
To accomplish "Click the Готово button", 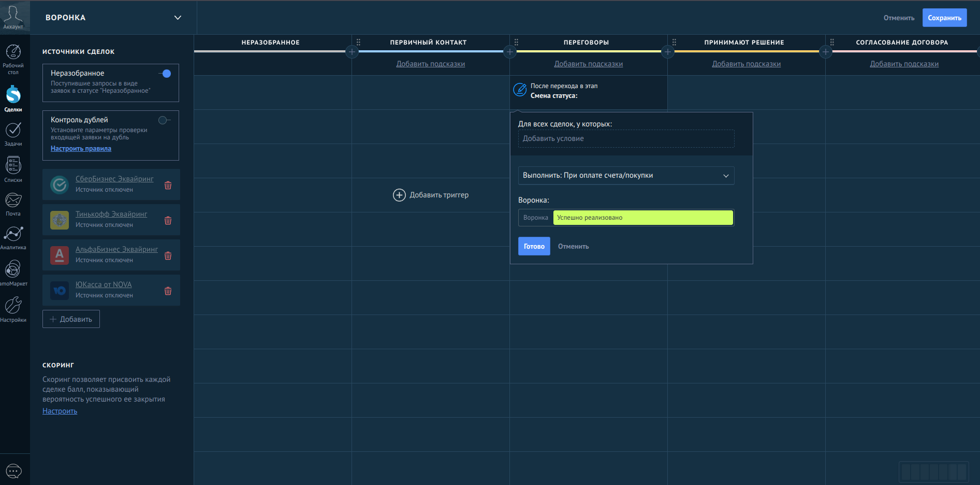I will [x=534, y=246].
